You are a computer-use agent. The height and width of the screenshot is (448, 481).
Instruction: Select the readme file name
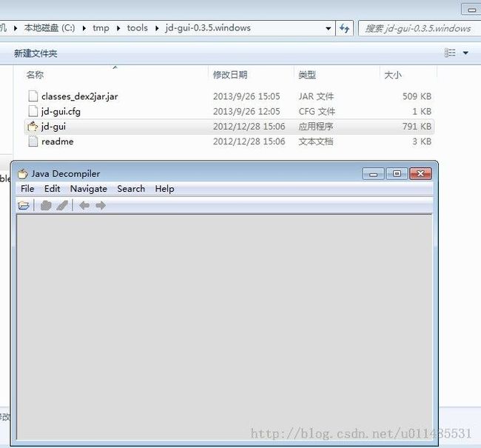58,141
